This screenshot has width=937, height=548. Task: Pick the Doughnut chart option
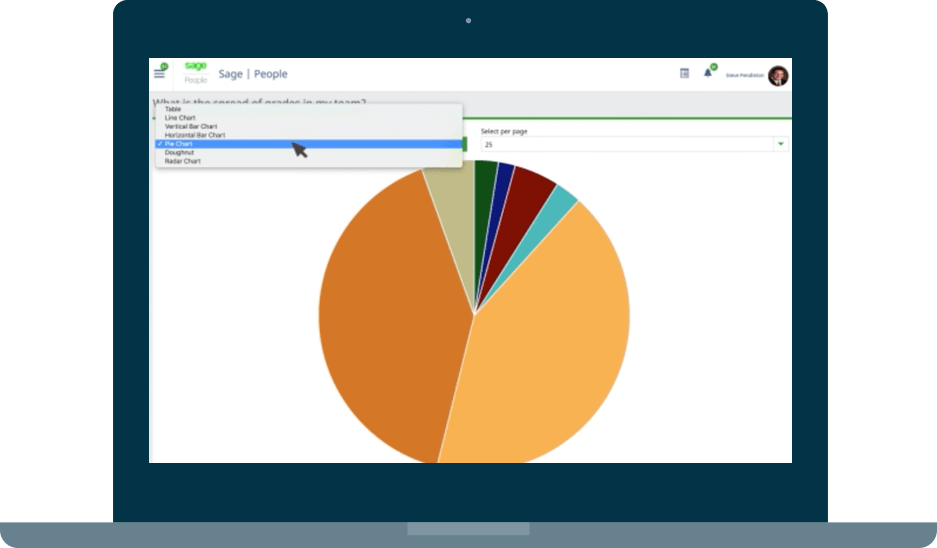point(309,152)
